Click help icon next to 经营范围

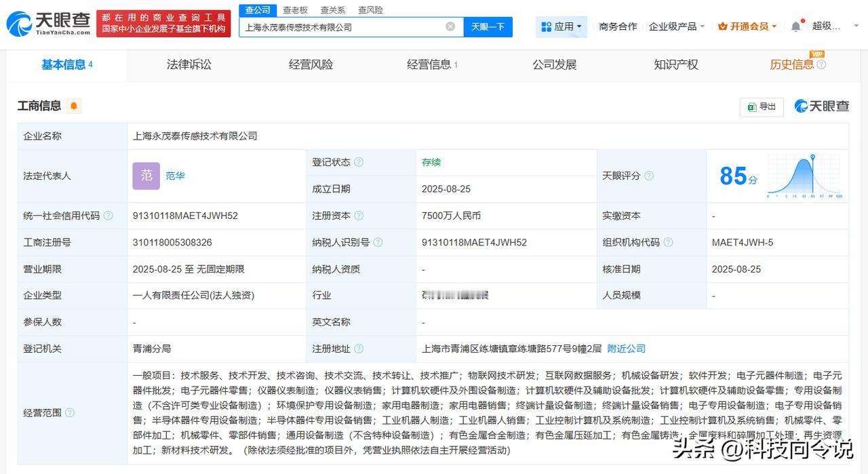70,412
